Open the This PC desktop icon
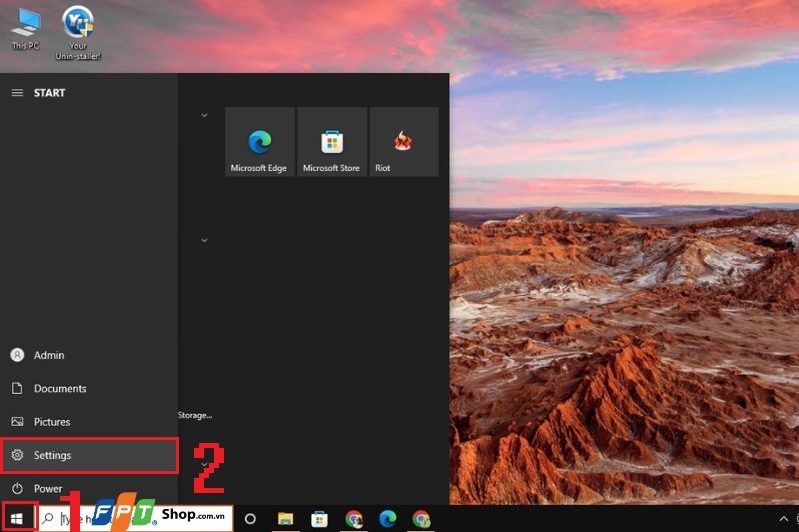The image size is (799, 532). (26, 30)
